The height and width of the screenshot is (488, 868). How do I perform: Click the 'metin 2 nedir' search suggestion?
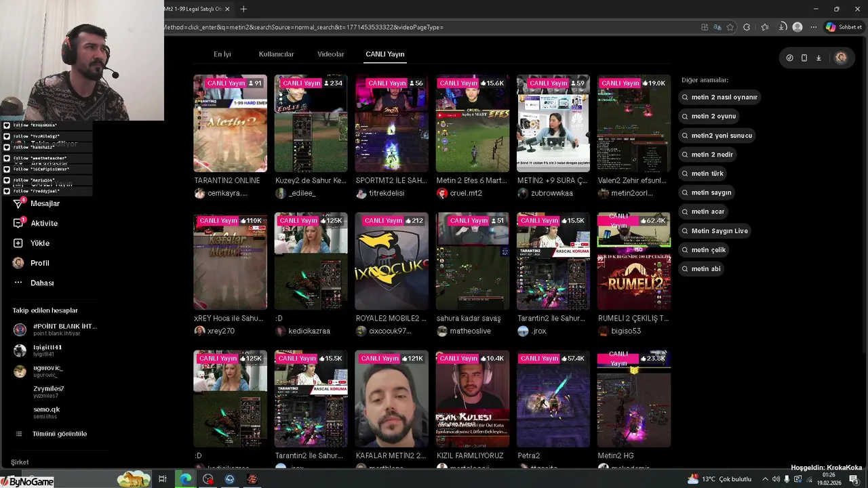[x=707, y=155]
